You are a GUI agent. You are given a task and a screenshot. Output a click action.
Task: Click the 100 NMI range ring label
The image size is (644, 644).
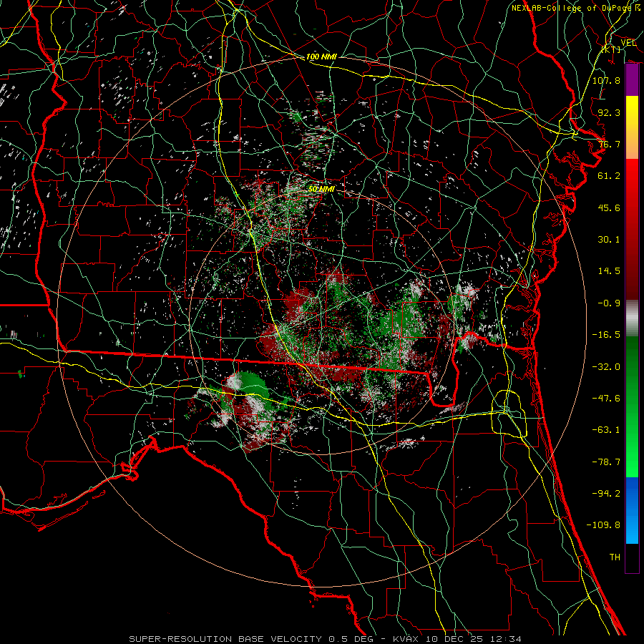[321, 57]
